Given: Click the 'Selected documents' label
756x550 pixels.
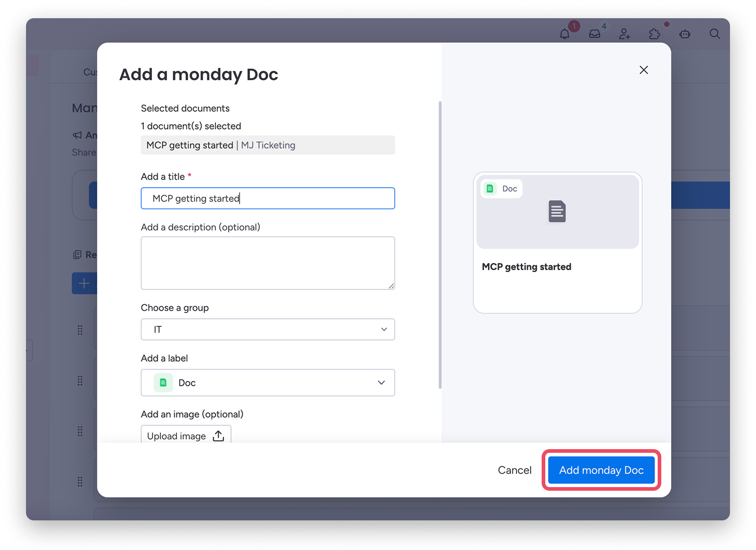Looking at the screenshot, I should click(x=185, y=108).
